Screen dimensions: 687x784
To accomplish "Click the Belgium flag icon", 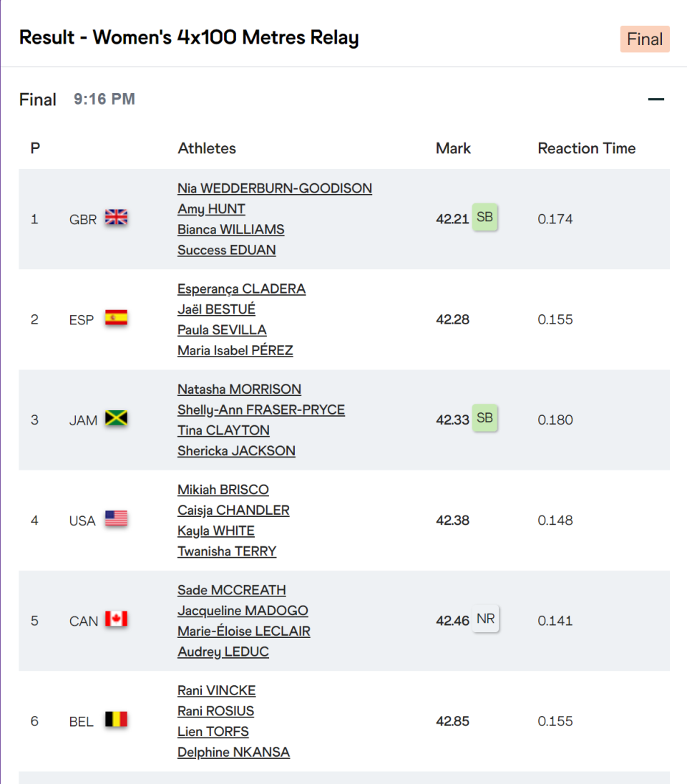I will pos(116,720).
